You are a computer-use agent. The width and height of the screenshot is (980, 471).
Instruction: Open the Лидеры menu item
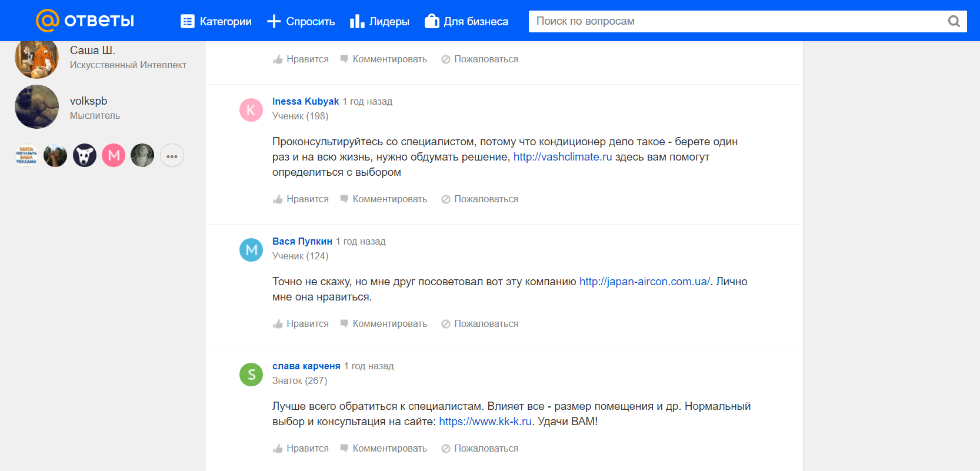click(379, 22)
